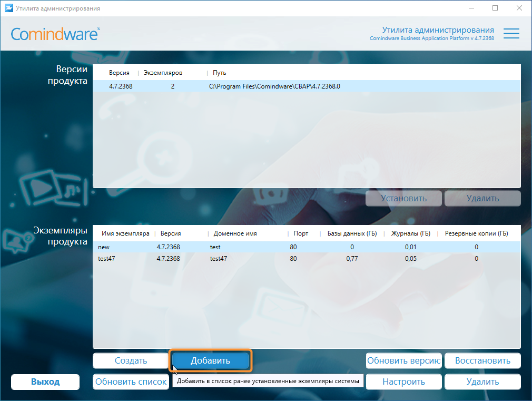Click the Настроить button
Viewport: 532px width, 401px height.
click(x=403, y=382)
